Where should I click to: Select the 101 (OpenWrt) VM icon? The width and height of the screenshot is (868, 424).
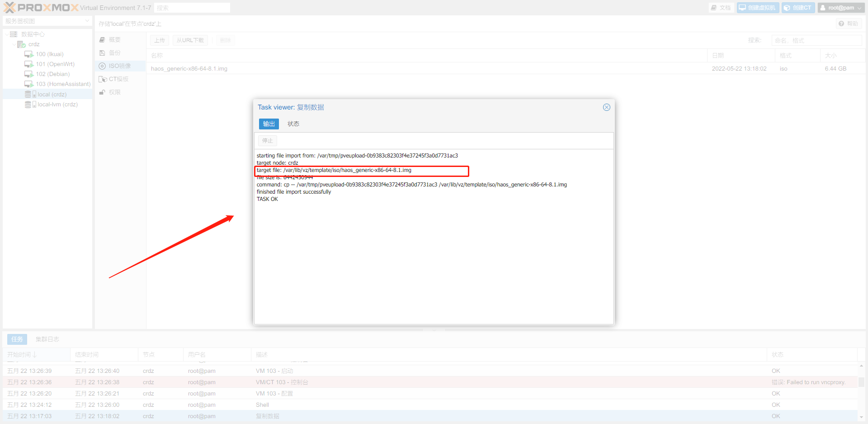point(29,64)
